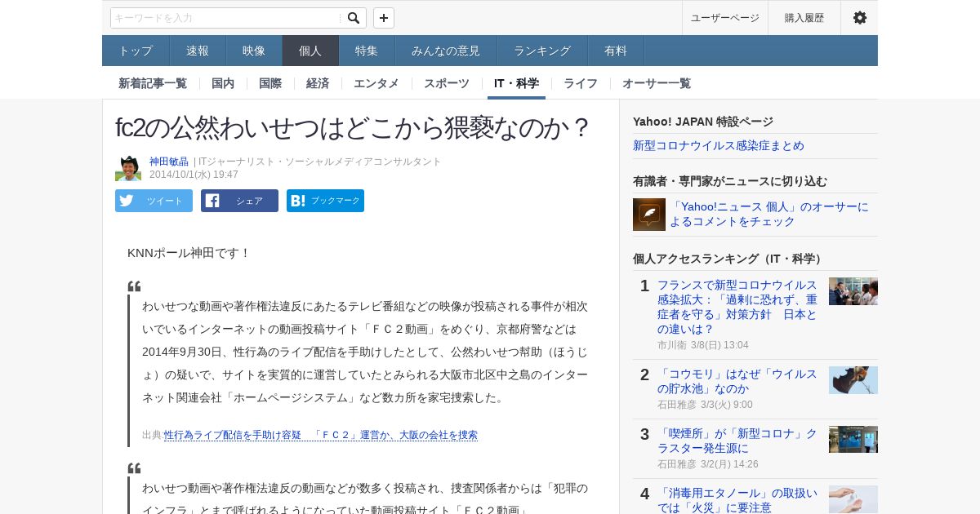Click the plus button beside search
This screenshot has width=980, height=514.
[384, 18]
